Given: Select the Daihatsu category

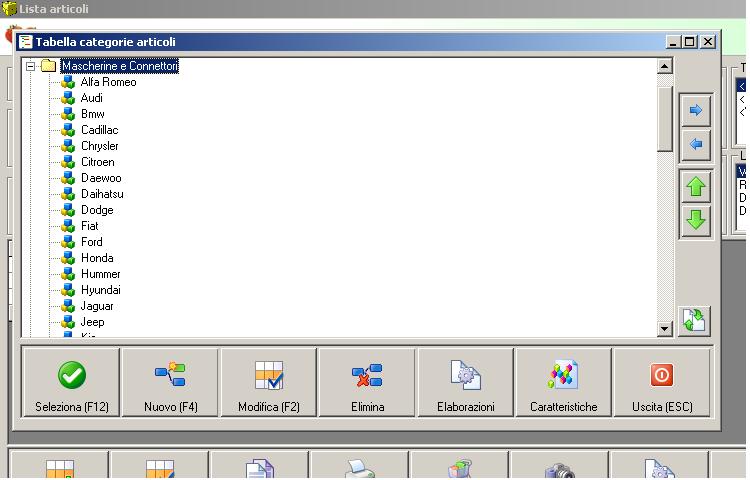Looking at the screenshot, I should pyautogui.click(x=102, y=194).
